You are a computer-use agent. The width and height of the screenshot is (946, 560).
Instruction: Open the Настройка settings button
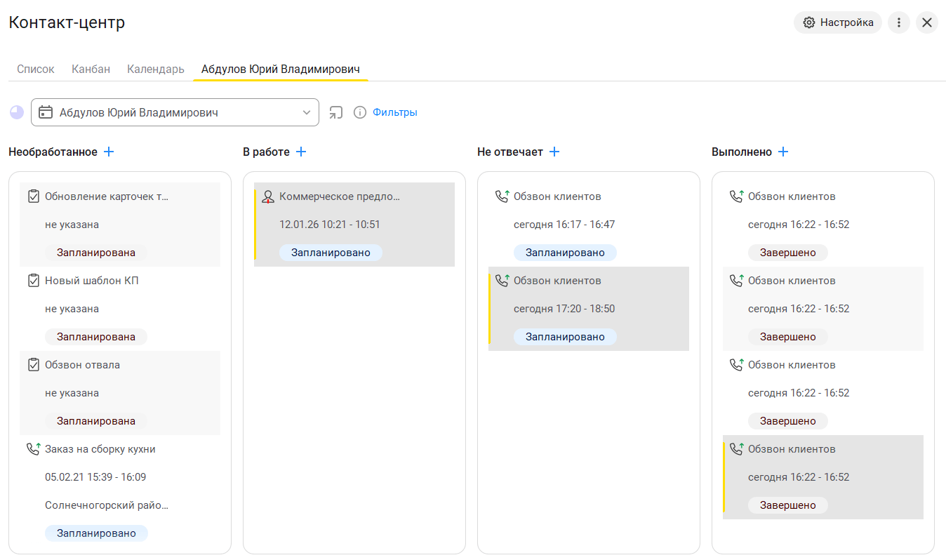click(838, 22)
